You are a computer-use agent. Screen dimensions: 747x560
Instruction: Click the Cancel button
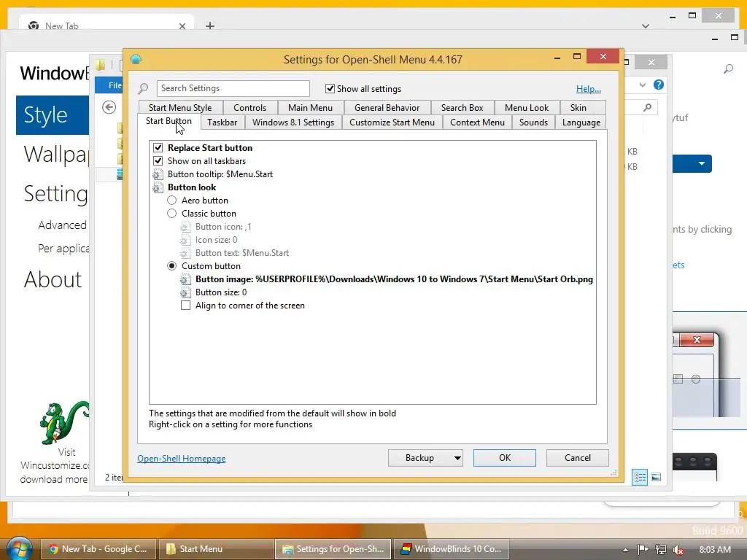pyautogui.click(x=578, y=458)
